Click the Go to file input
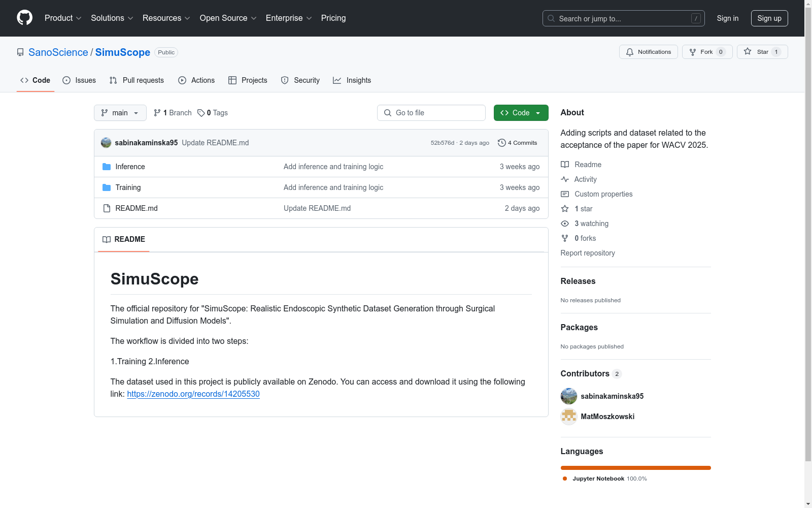Viewport: 812px width, 508px height. [431, 113]
